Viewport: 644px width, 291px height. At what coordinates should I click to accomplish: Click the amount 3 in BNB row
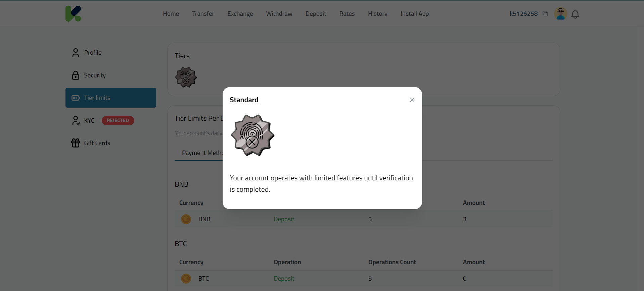click(x=465, y=219)
